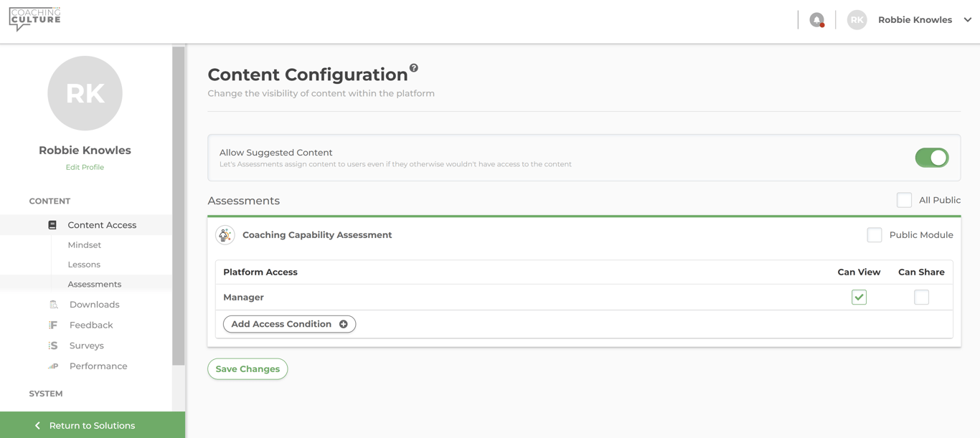Click the Feedback sidebar icon

click(53, 325)
